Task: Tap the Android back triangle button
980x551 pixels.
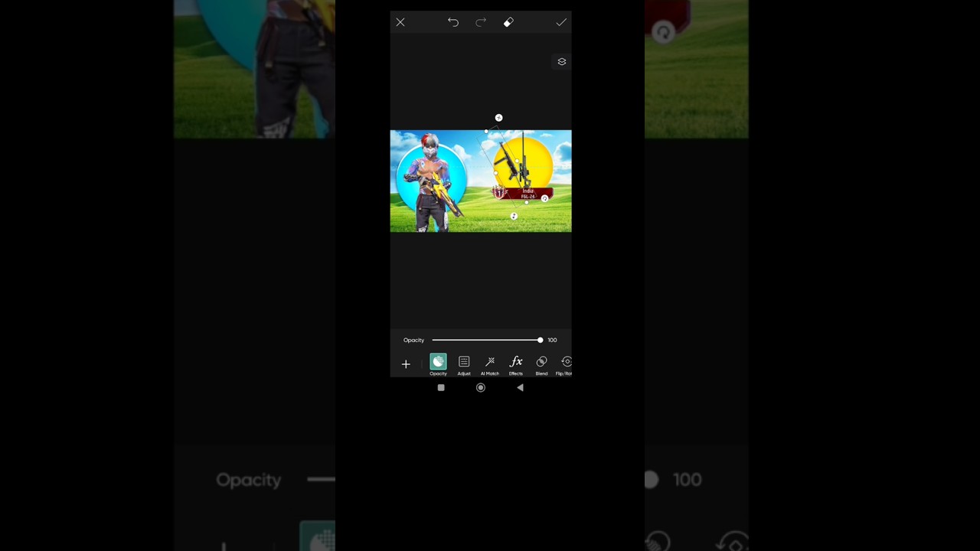Action: click(x=520, y=388)
